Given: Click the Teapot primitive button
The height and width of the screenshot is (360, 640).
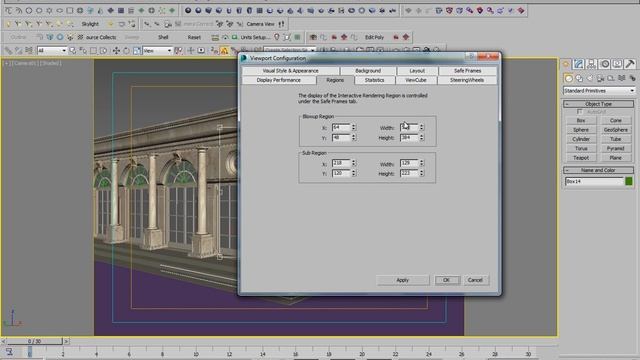Looking at the screenshot, I should [581, 158].
